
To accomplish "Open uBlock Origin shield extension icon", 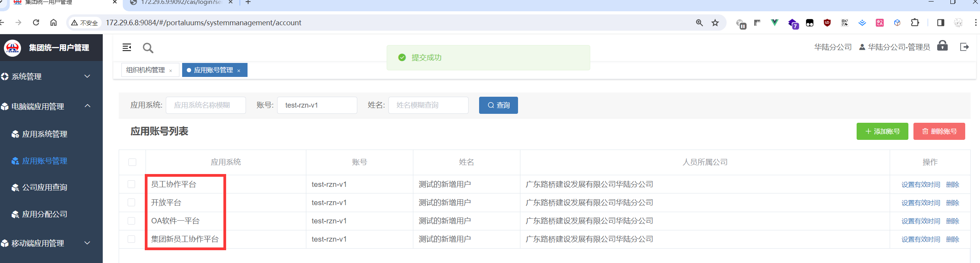I will coord(827,23).
